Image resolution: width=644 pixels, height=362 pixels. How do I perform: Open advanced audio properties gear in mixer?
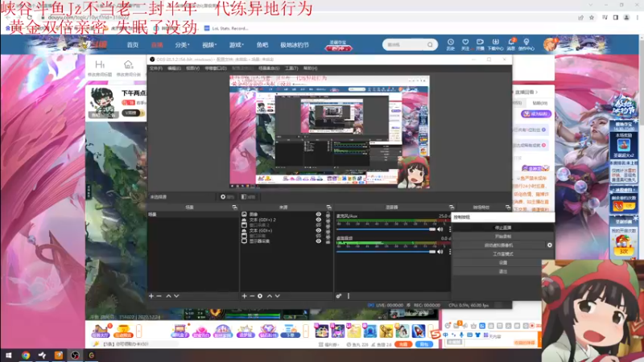tap(339, 296)
